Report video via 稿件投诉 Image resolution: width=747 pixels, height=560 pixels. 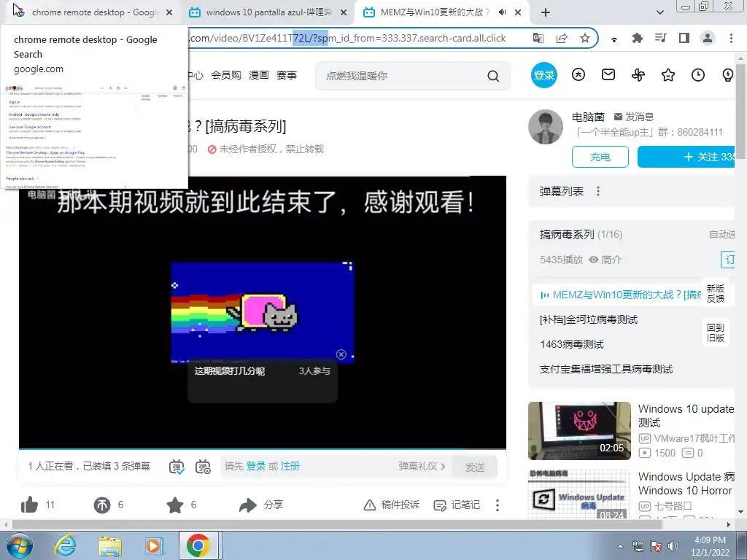point(391,505)
